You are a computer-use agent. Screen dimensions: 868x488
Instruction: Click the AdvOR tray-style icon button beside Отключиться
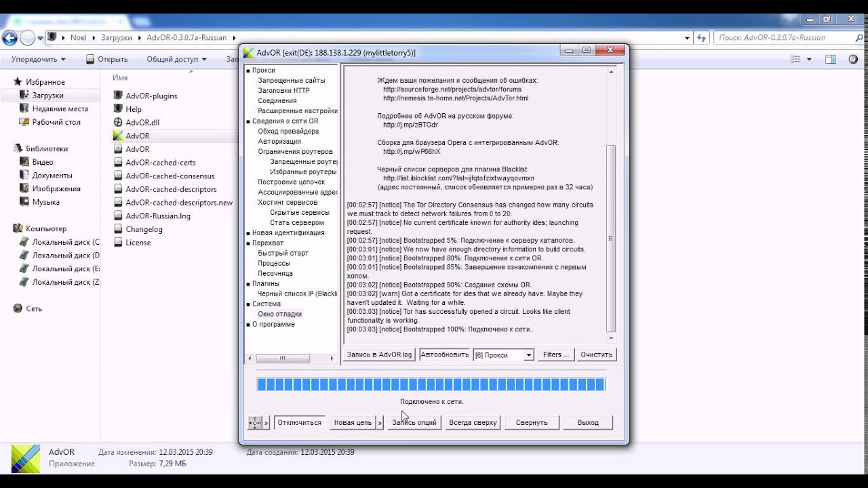pyautogui.click(x=255, y=422)
